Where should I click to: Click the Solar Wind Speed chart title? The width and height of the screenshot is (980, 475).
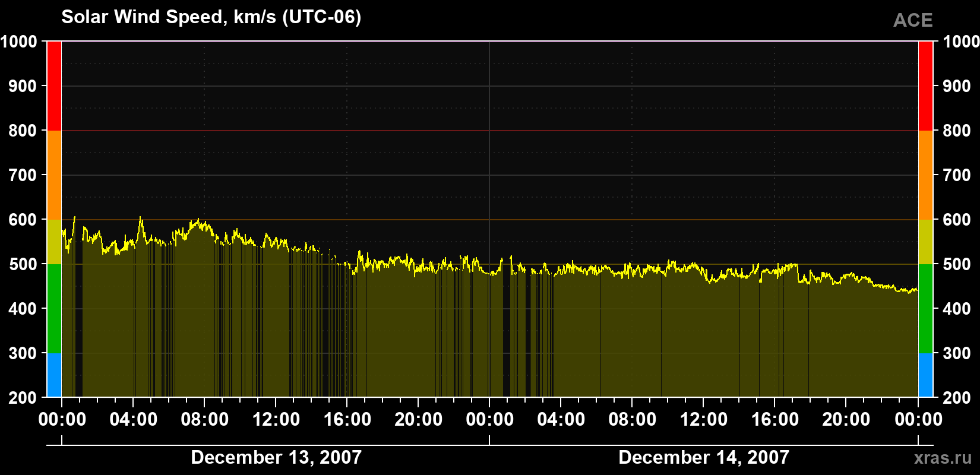pyautogui.click(x=211, y=17)
